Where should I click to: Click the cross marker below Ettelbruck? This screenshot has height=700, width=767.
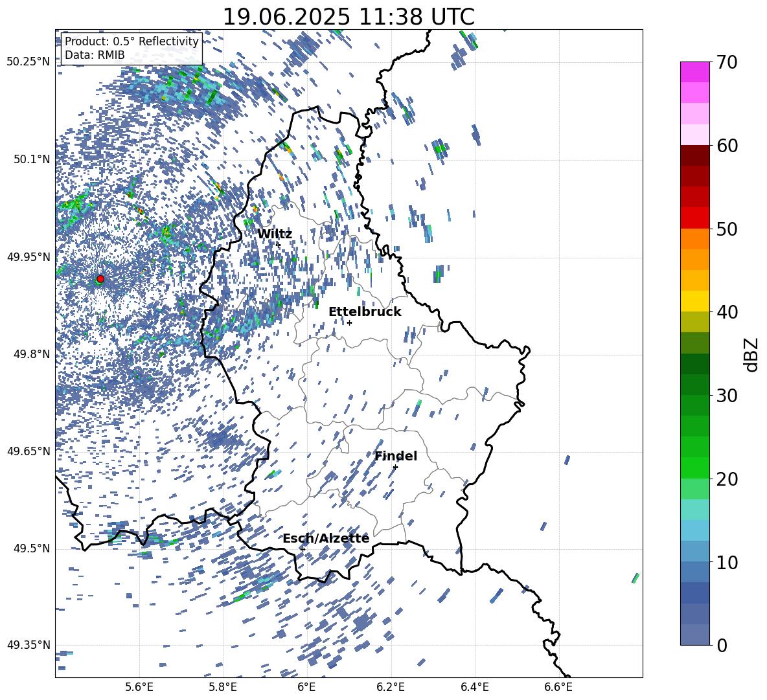pyautogui.click(x=349, y=322)
